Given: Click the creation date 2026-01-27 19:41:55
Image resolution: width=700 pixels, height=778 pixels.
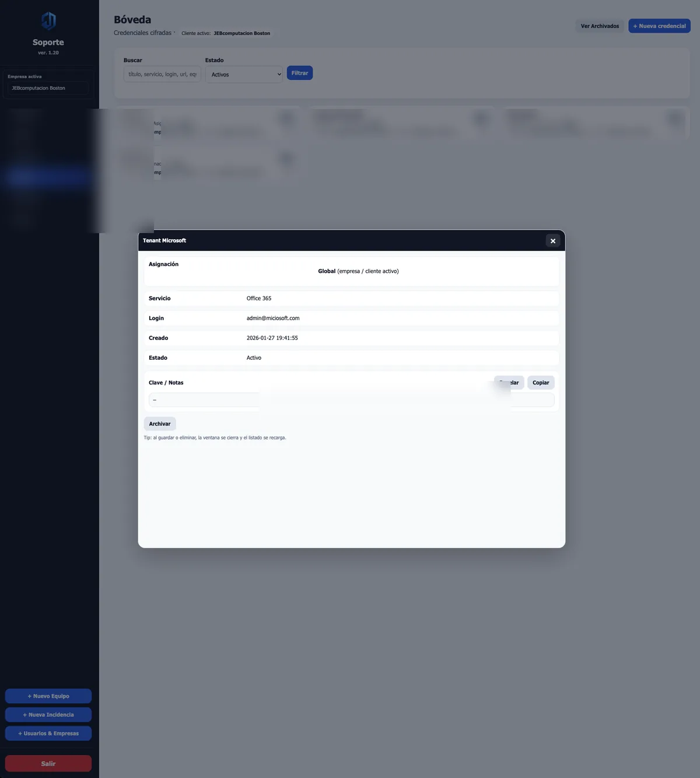Looking at the screenshot, I should pyautogui.click(x=272, y=338).
